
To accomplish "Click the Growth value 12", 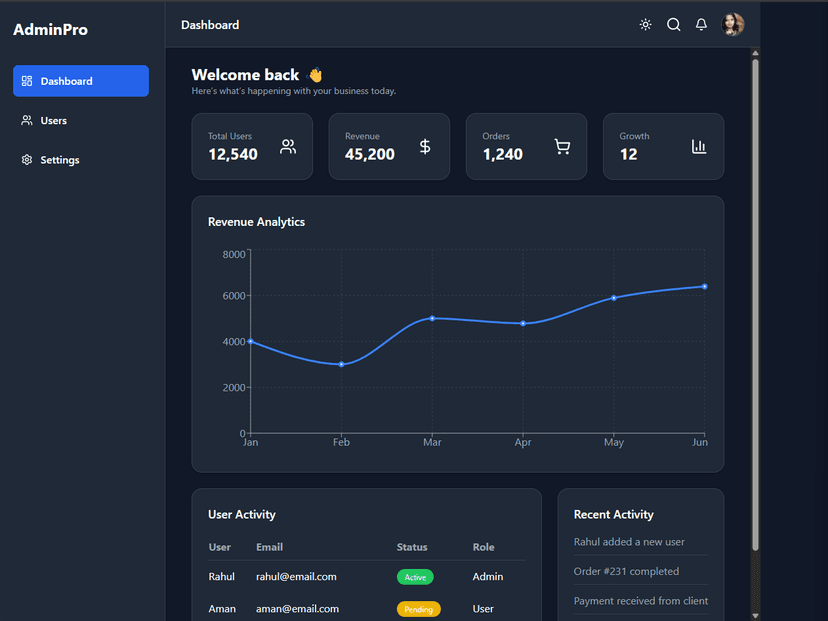I will (628, 154).
